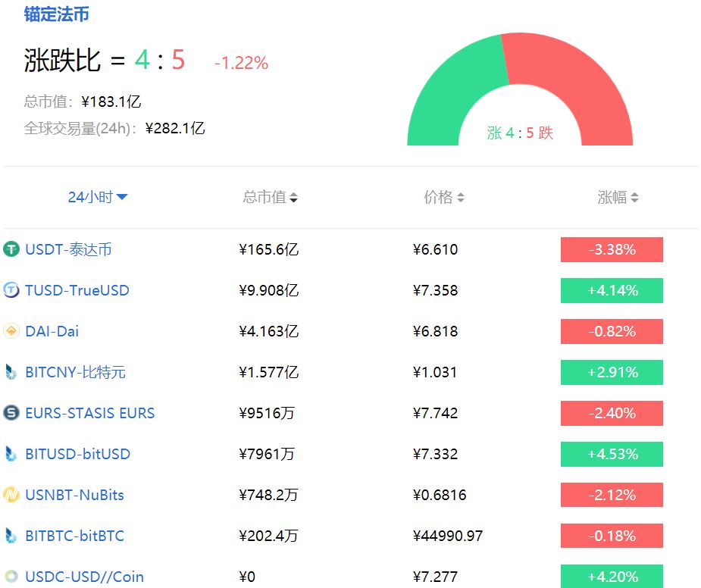Image resolution: width=701 pixels, height=588 pixels.
Task: Click the TUSD TrueUSD coin icon
Action: coord(11,290)
